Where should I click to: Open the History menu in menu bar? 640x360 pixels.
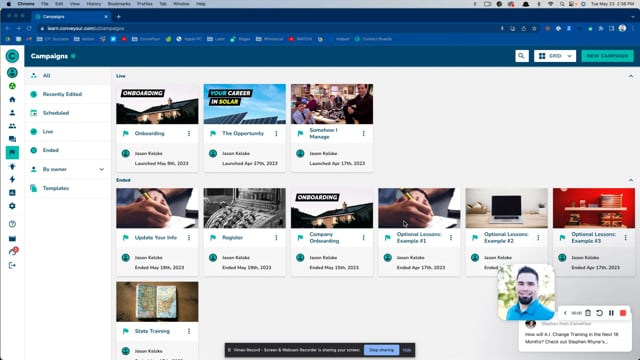pyautogui.click(x=93, y=4)
